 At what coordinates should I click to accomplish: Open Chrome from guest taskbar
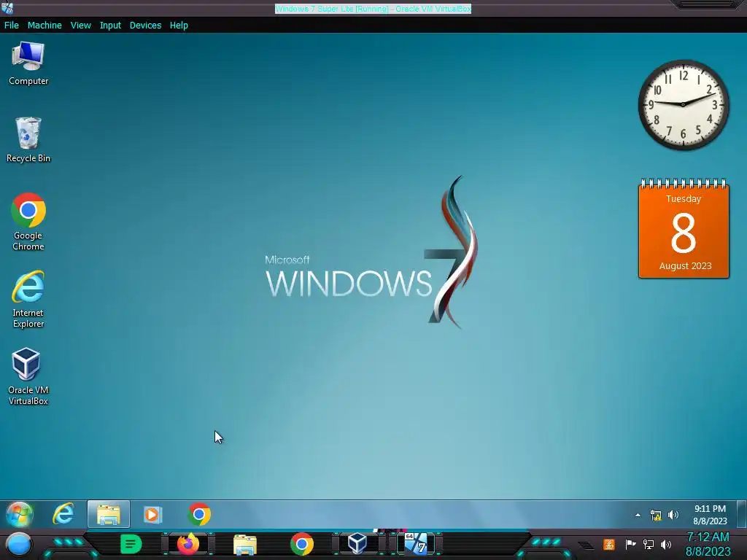click(199, 514)
